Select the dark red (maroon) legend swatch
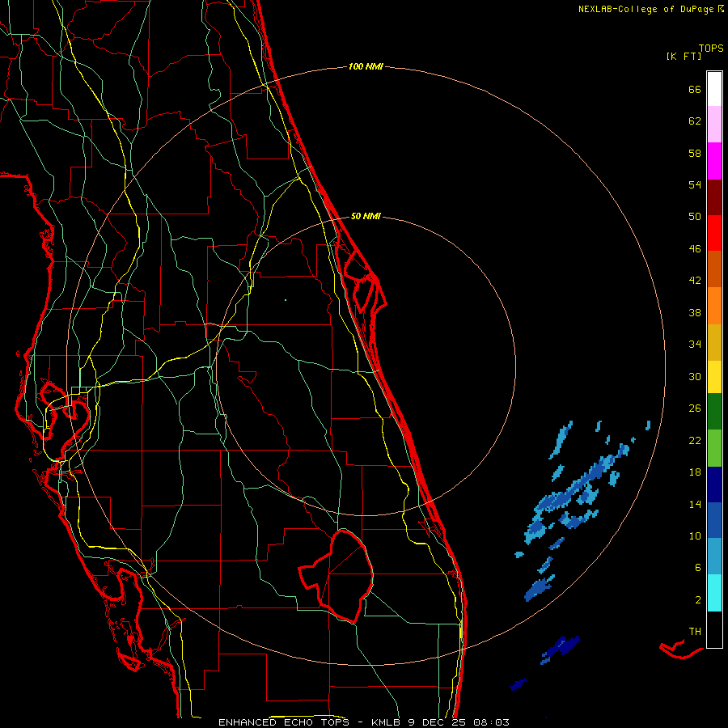 714,197
